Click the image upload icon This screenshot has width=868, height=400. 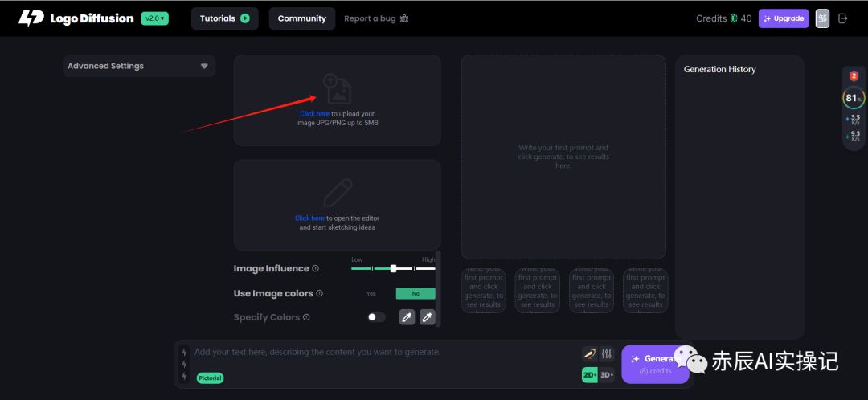click(337, 89)
